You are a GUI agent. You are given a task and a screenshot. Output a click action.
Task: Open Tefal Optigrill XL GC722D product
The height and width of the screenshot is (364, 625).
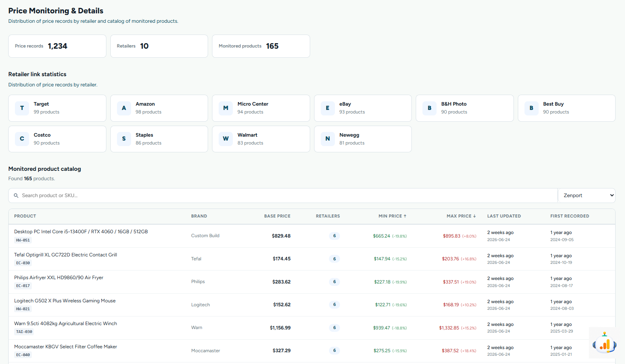pos(66,255)
